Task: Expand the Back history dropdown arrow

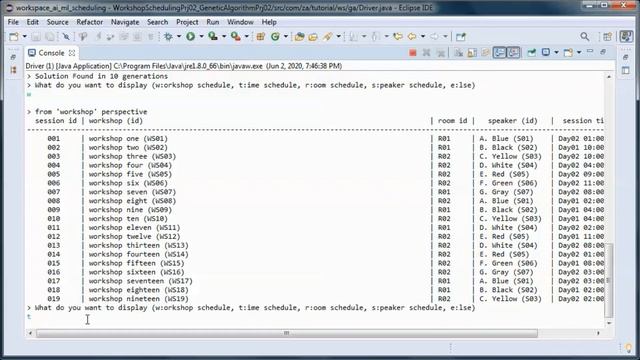Action: coord(423,37)
